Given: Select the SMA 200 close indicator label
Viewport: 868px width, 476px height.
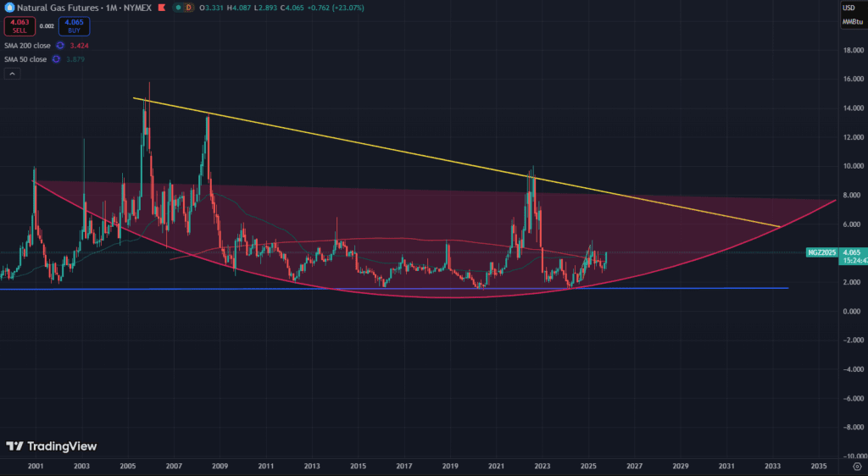Looking at the screenshot, I should tap(27, 45).
